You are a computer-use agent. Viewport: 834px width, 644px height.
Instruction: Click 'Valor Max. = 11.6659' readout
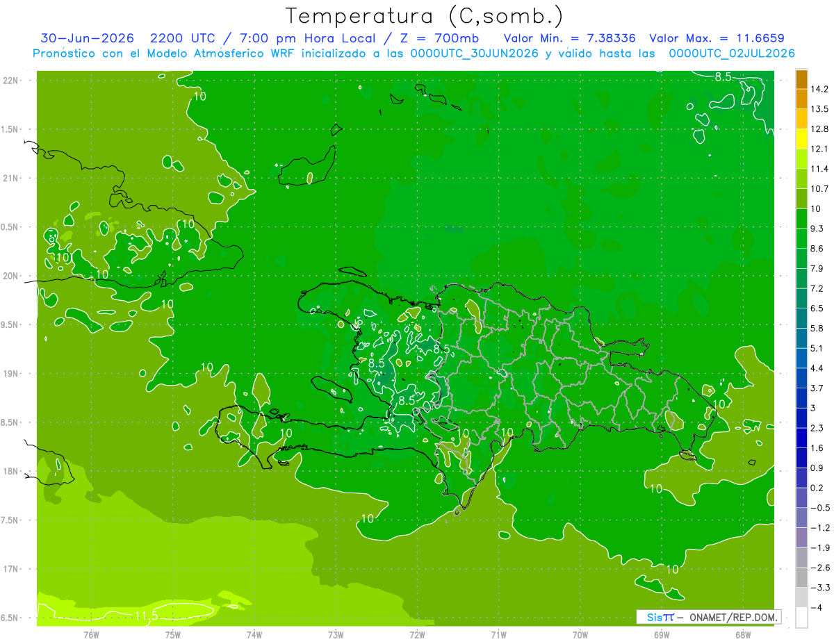[x=717, y=38]
